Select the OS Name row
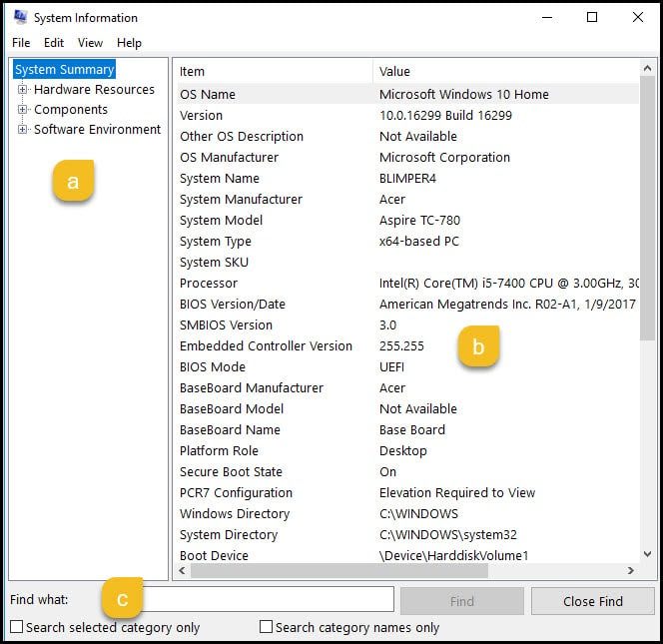Viewport: 663px width, 644px height. click(x=406, y=94)
